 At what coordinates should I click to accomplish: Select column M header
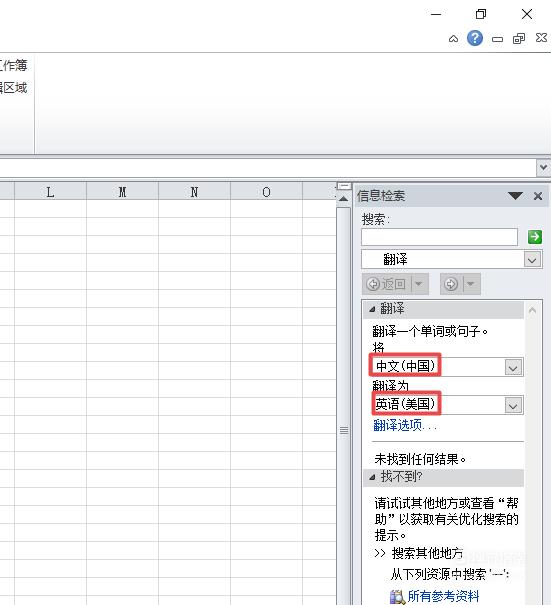[x=122, y=192]
